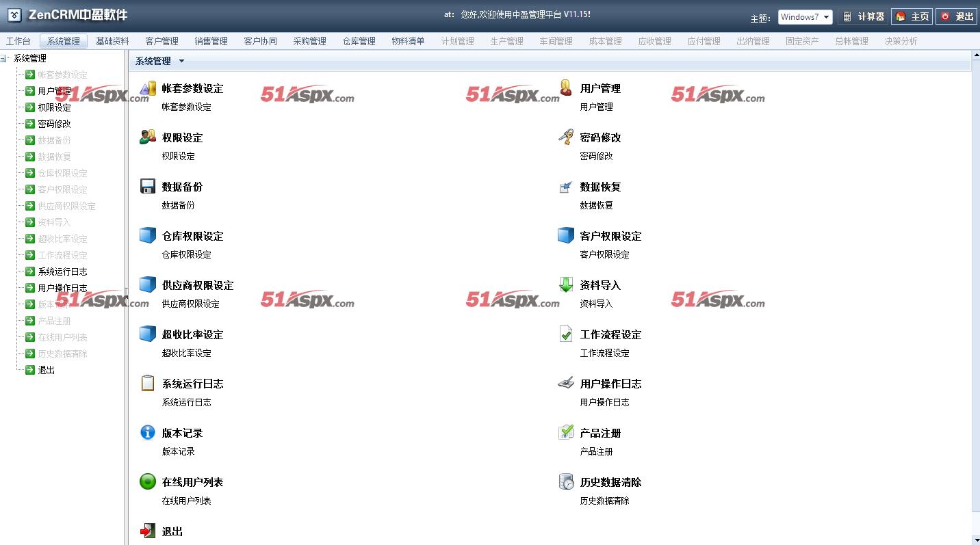Open the 数据备份 title link
980x545 pixels.
(182, 187)
